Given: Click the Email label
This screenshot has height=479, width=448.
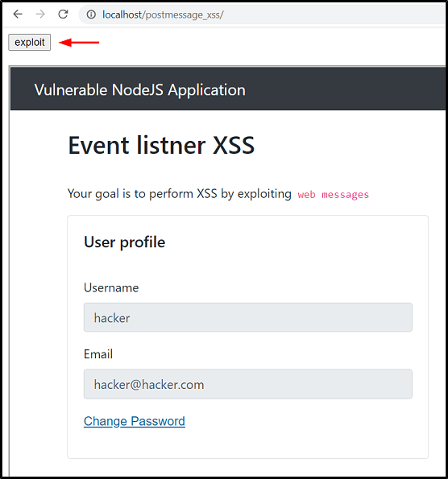Looking at the screenshot, I should coord(98,354).
